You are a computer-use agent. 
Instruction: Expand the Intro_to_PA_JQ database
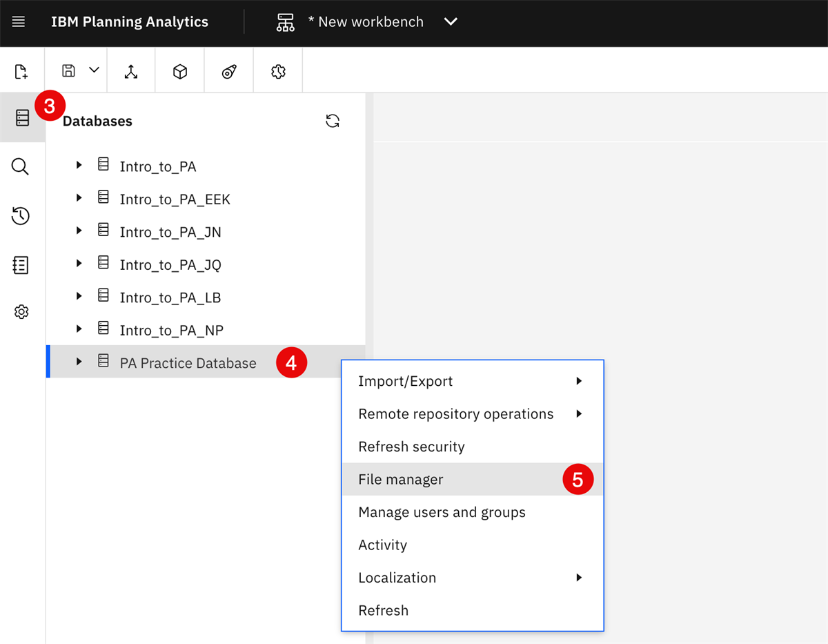(79, 264)
